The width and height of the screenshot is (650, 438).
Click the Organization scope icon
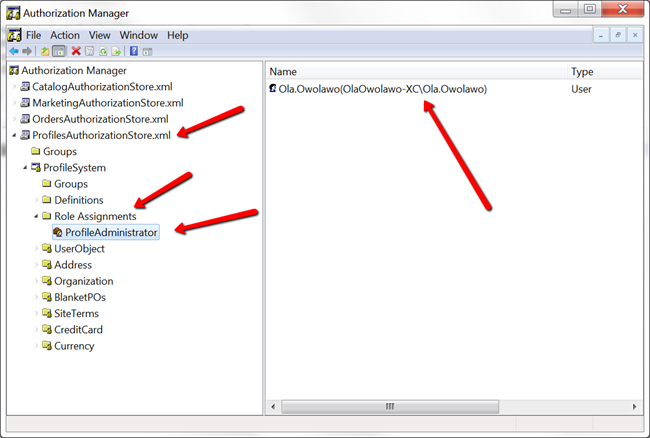click(47, 281)
